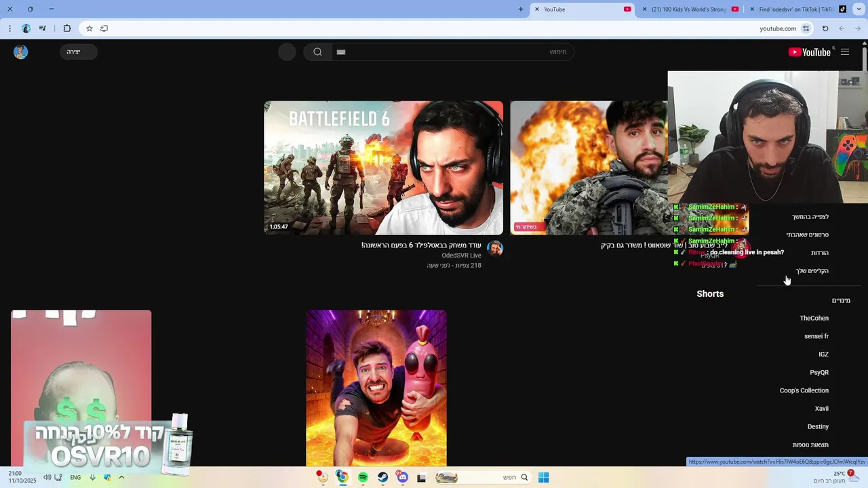Open Xavii subscription channel
This screenshot has height=488, width=868.
[x=822, y=409]
